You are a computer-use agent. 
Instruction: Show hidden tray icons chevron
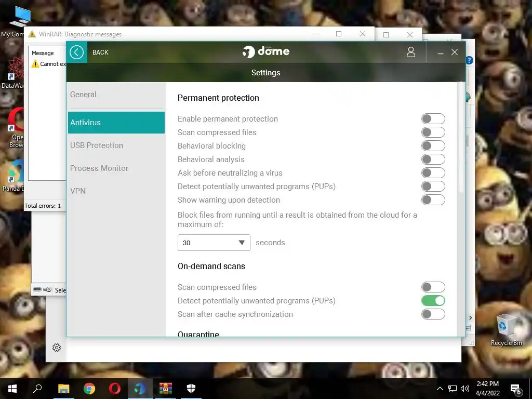(x=440, y=389)
